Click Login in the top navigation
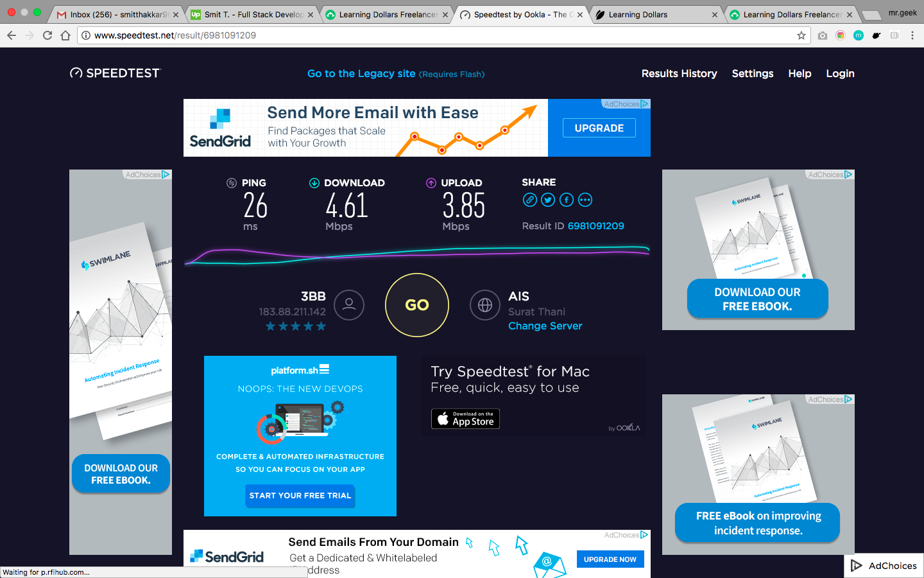The width and height of the screenshot is (924, 578). pos(840,73)
